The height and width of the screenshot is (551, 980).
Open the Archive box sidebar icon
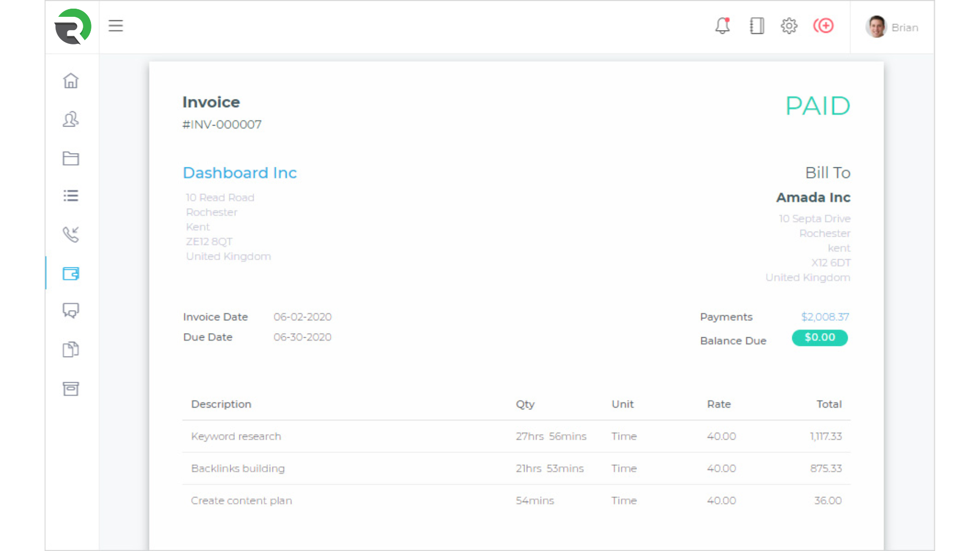tap(71, 389)
